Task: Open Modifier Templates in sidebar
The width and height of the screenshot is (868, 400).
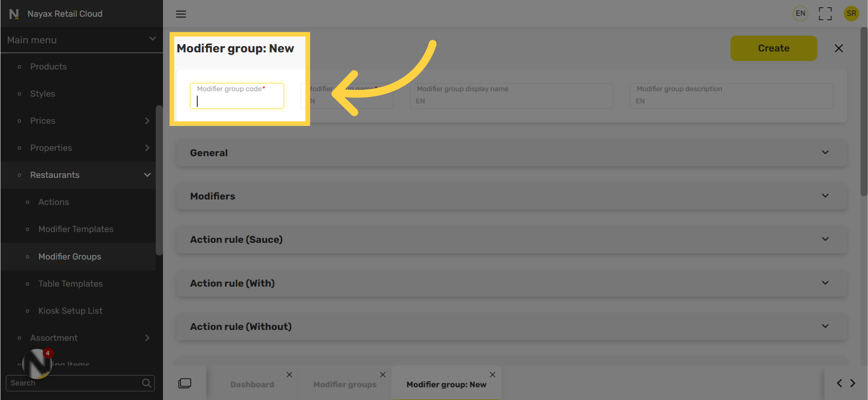Action: pyautogui.click(x=76, y=229)
